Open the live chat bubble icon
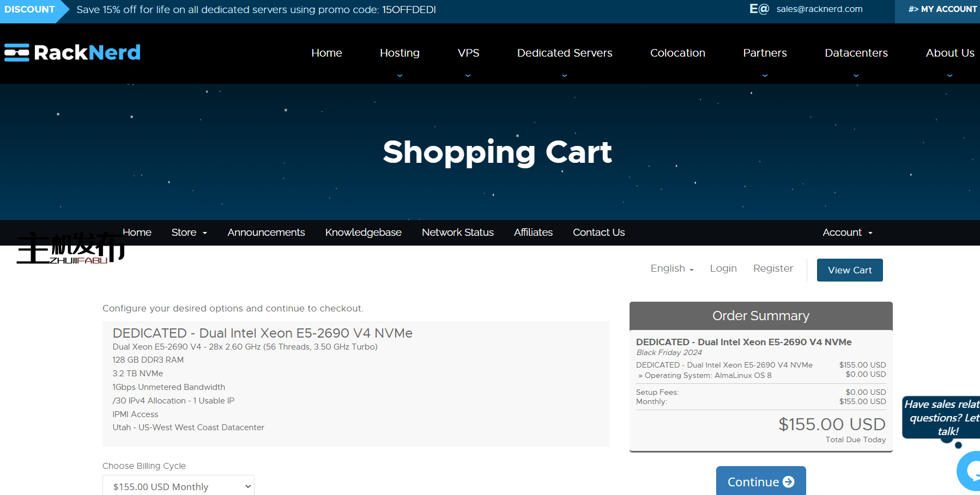 click(x=971, y=471)
